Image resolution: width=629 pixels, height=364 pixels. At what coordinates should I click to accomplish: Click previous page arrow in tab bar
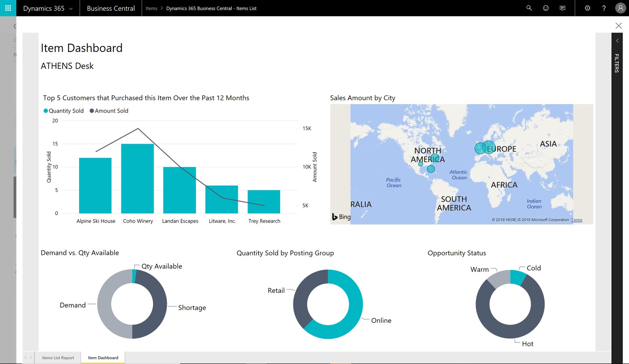click(26, 357)
